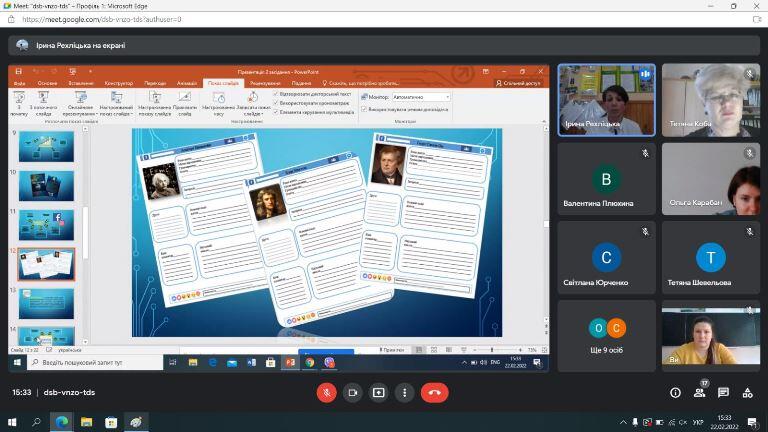Viewport: 768px width, 432px height.
Task: Click Тетяна Шевельова participant tile
Action: tap(711, 258)
